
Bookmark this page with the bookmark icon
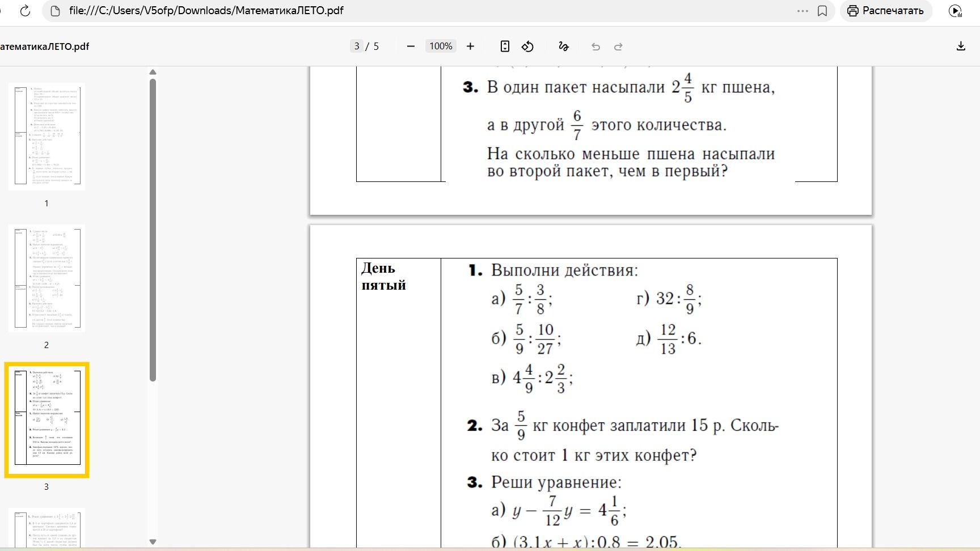tap(822, 11)
